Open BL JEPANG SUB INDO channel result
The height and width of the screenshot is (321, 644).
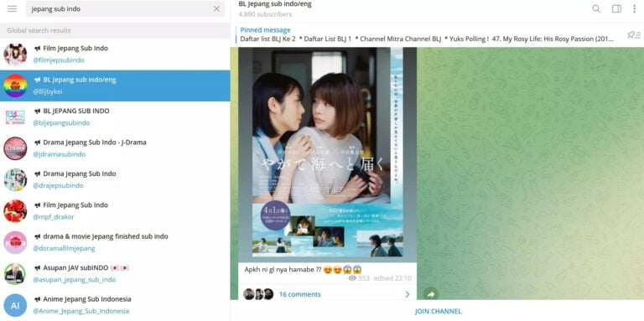pos(115,117)
